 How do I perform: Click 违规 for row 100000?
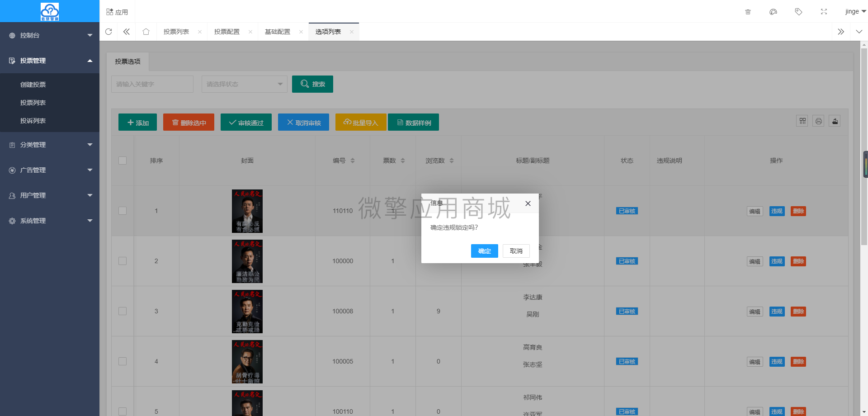tap(777, 261)
